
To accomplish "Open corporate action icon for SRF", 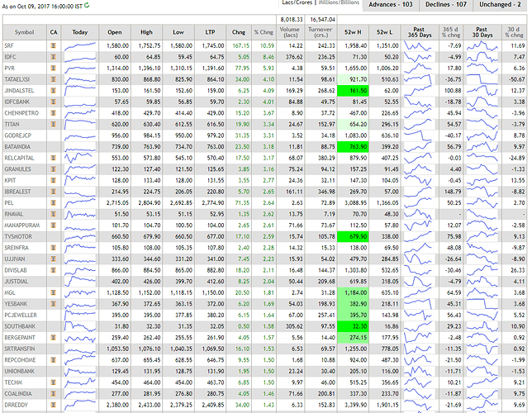I will coord(53,45).
